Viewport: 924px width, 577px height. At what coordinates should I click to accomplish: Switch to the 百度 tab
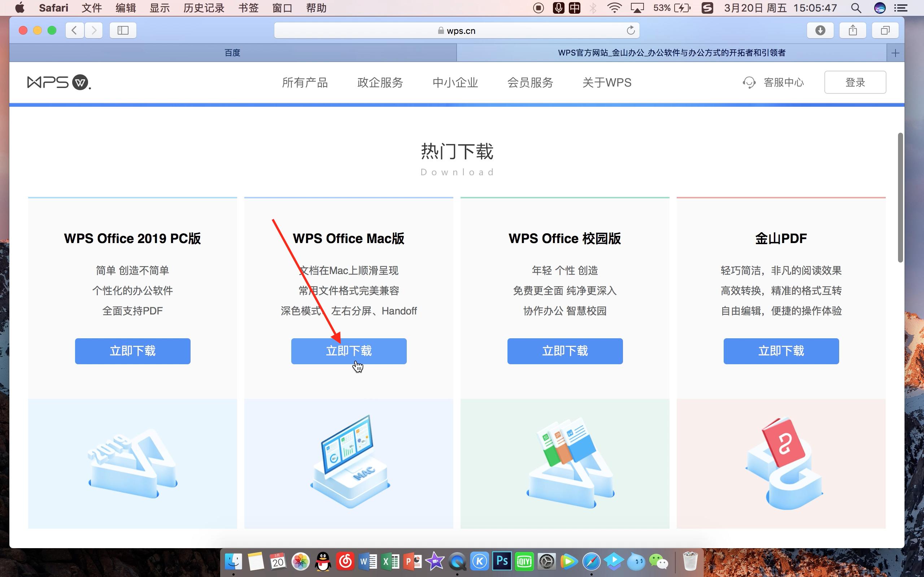coord(232,53)
